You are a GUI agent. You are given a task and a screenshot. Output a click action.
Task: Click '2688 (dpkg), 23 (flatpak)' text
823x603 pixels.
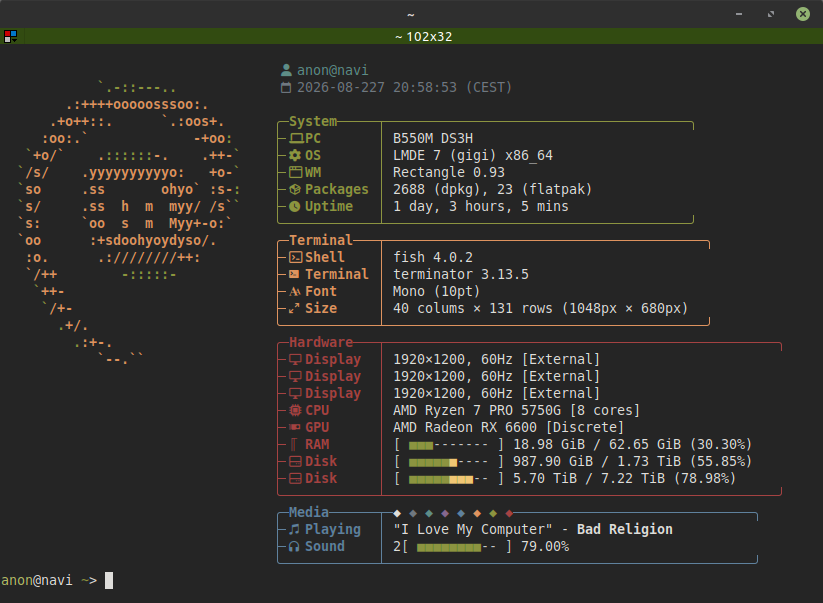tap(492, 189)
